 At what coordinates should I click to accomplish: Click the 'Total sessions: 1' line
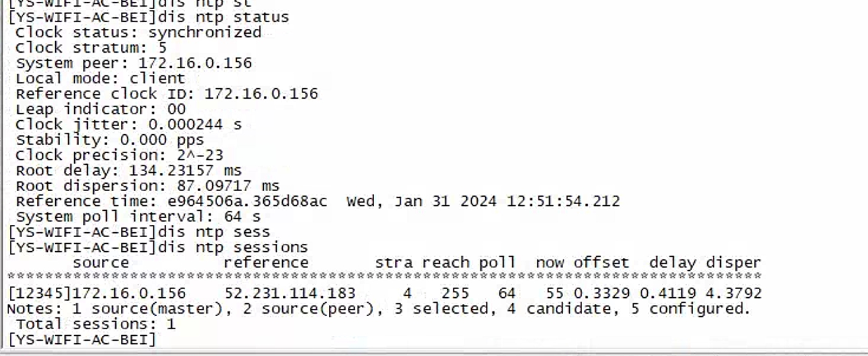pos(96,324)
